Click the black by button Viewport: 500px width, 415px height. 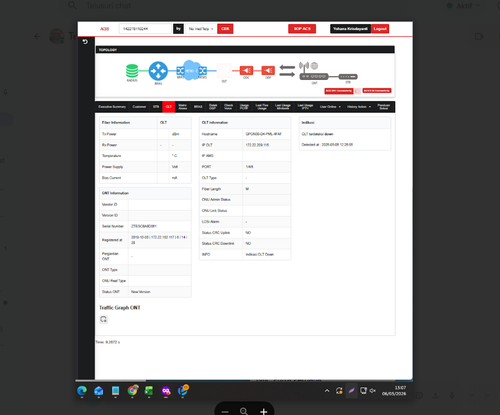[x=179, y=29]
